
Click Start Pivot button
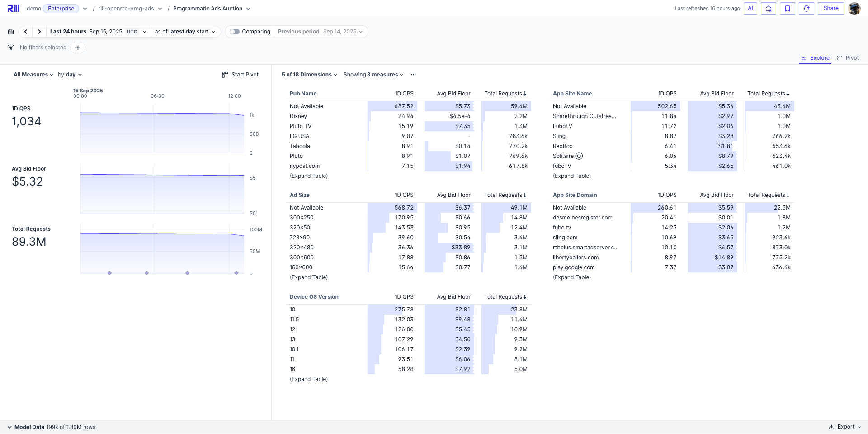click(240, 75)
